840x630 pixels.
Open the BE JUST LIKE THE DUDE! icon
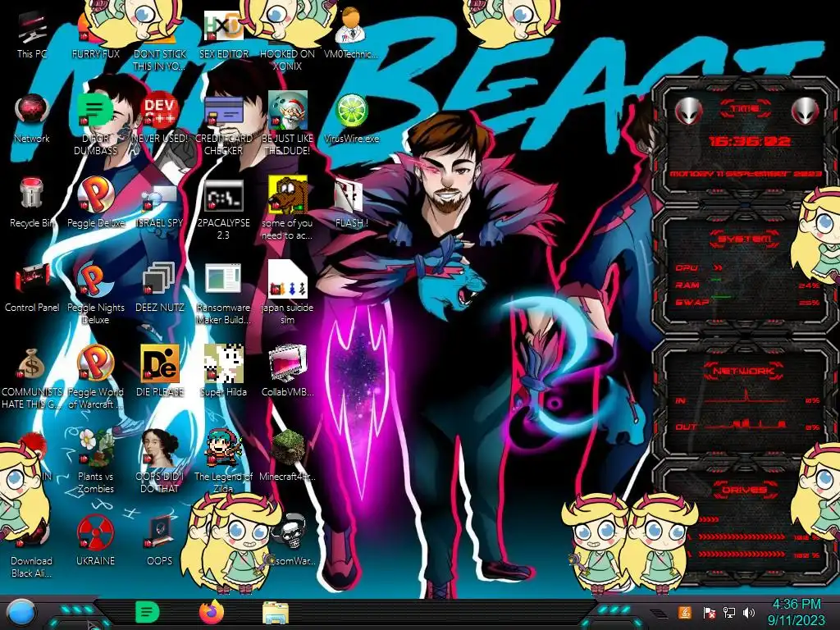click(287, 125)
